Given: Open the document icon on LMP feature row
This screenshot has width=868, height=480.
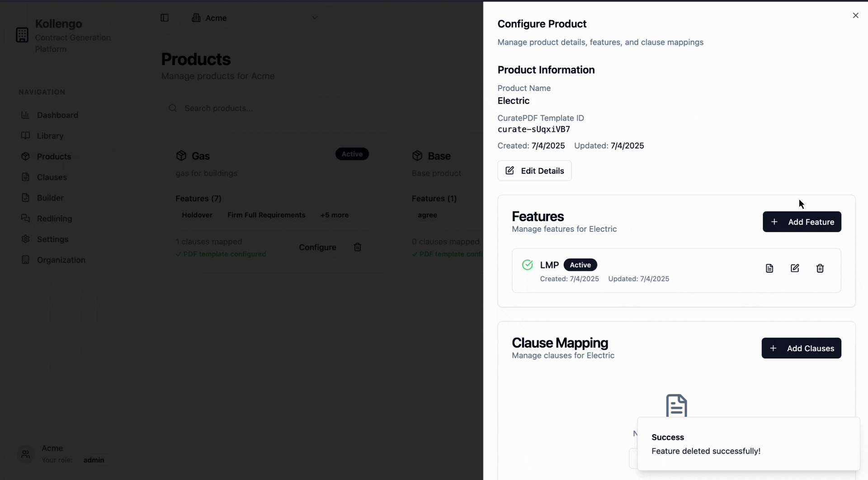Looking at the screenshot, I should click(x=770, y=268).
